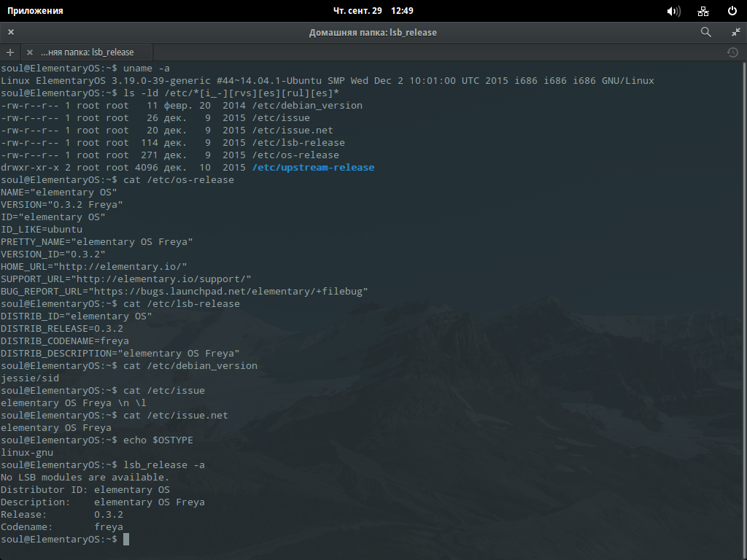
Task: Click the 'Description: elementary OS Freya' line
Action: (x=103, y=502)
